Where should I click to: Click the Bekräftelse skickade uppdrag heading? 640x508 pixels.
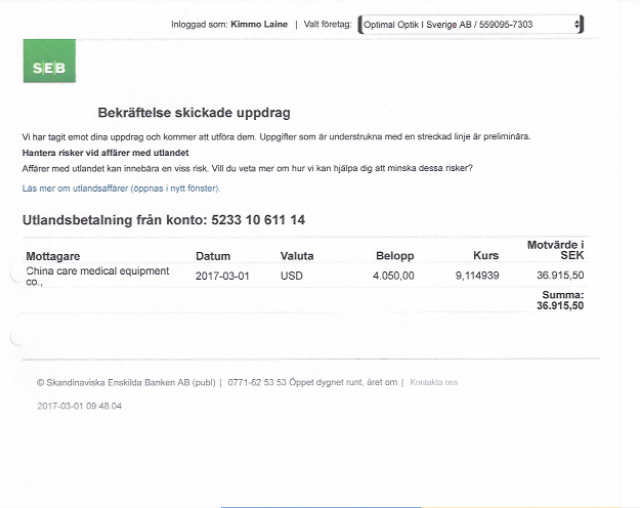[194, 113]
